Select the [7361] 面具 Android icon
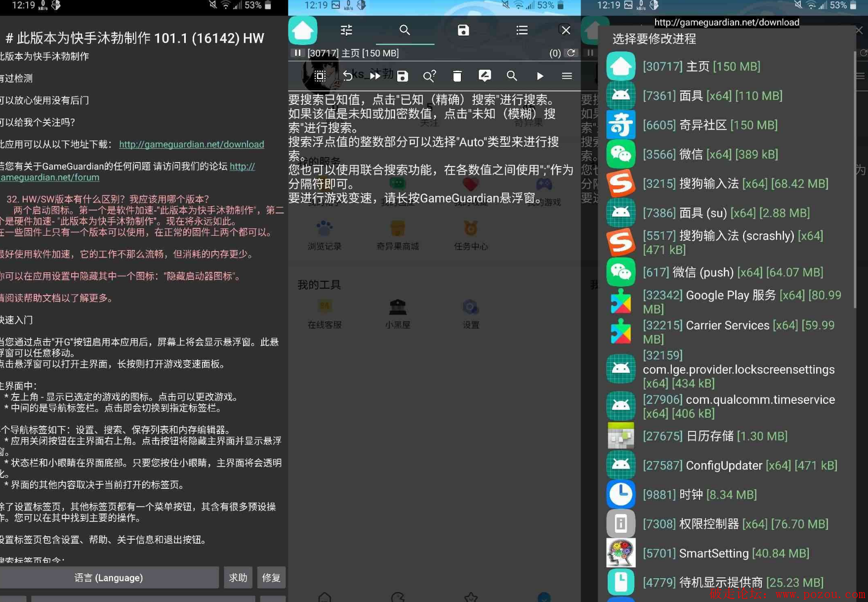 [620, 95]
